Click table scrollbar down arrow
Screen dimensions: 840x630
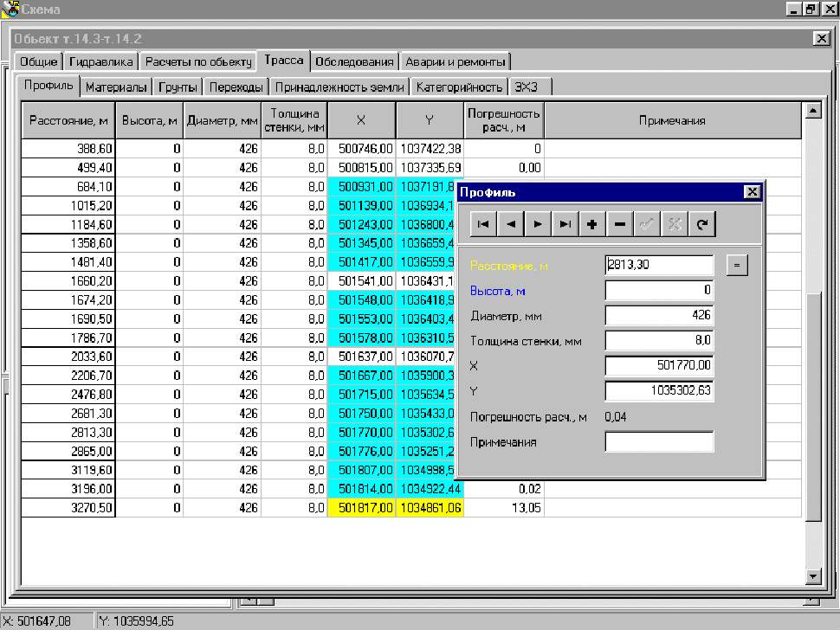(x=812, y=576)
